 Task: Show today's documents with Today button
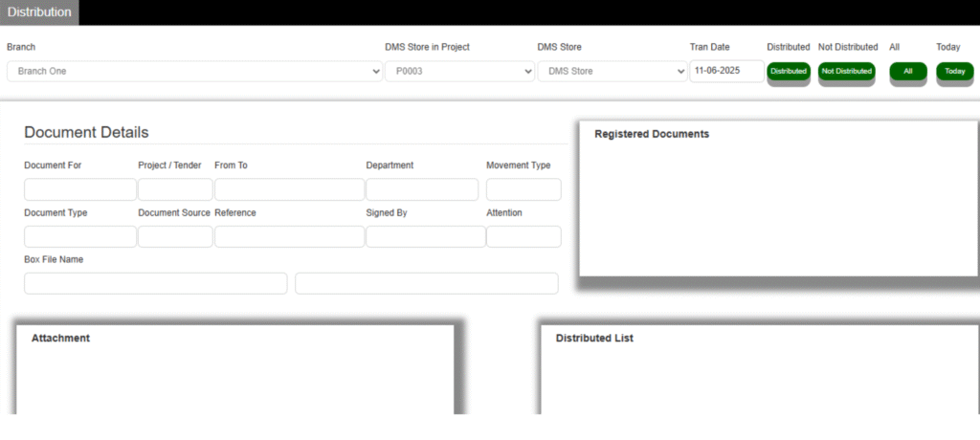point(953,72)
